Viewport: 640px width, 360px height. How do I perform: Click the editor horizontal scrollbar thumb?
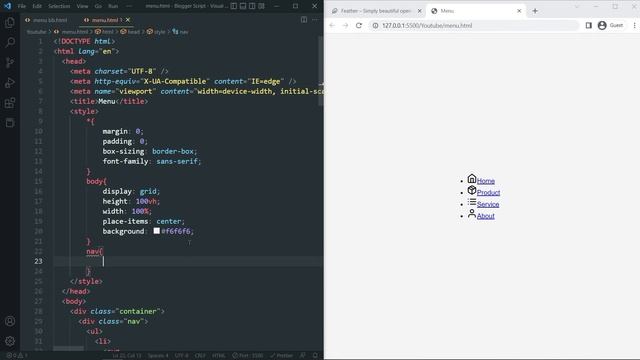68,348
